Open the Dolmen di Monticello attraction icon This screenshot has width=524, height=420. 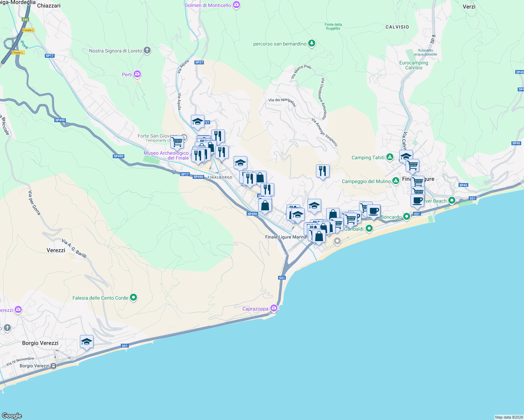click(x=236, y=5)
